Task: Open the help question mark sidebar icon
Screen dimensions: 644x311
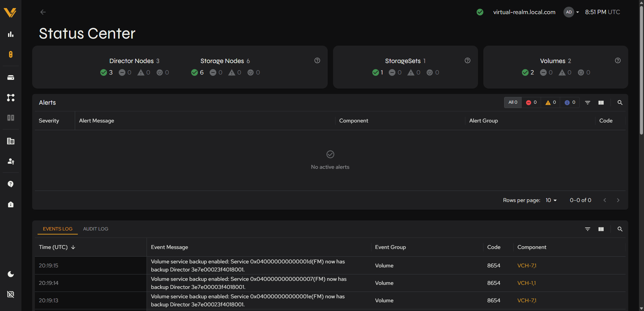Action: [11, 184]
